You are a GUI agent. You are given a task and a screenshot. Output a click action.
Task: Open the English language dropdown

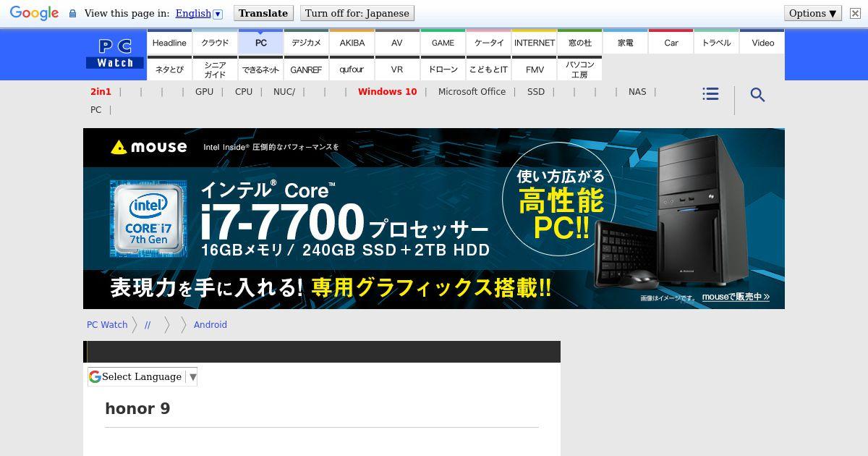[x=199, y=13]
